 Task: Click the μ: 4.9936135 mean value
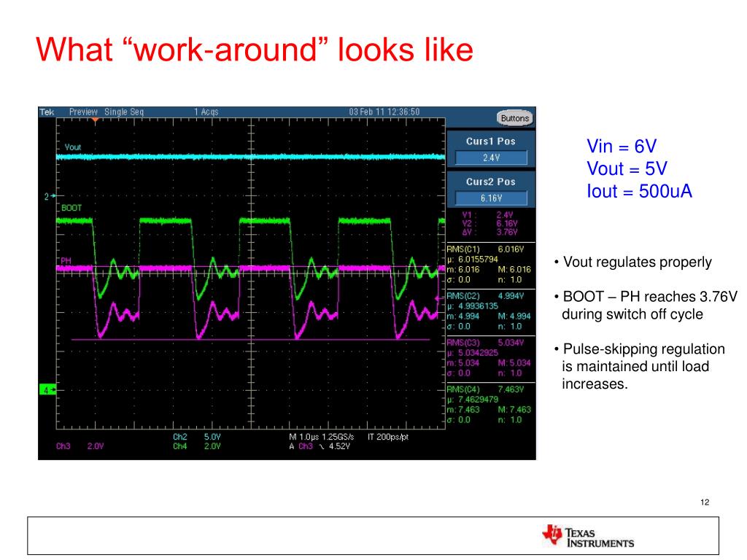point(473,306)
